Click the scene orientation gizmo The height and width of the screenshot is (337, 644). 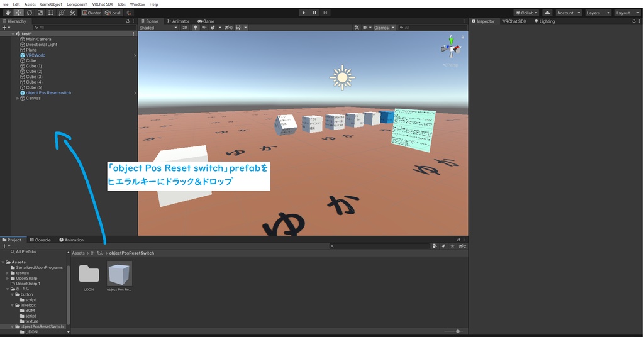pos(451,48)
